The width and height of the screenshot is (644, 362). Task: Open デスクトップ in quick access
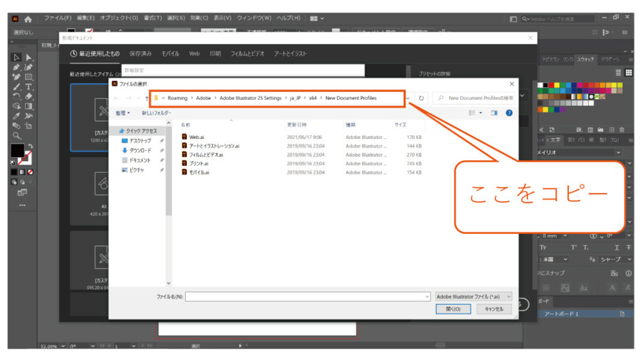(x=140, y=141)
